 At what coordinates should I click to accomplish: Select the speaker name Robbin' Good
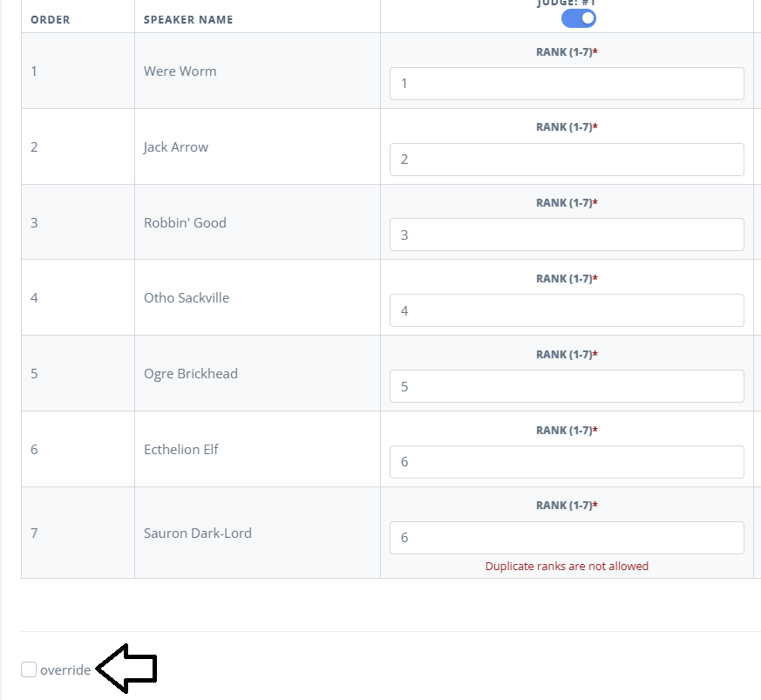point(185,223)
